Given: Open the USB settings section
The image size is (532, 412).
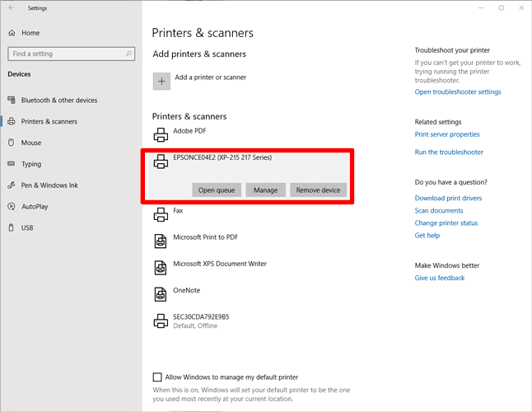Looking at the screenshot, I should [27, 227].
